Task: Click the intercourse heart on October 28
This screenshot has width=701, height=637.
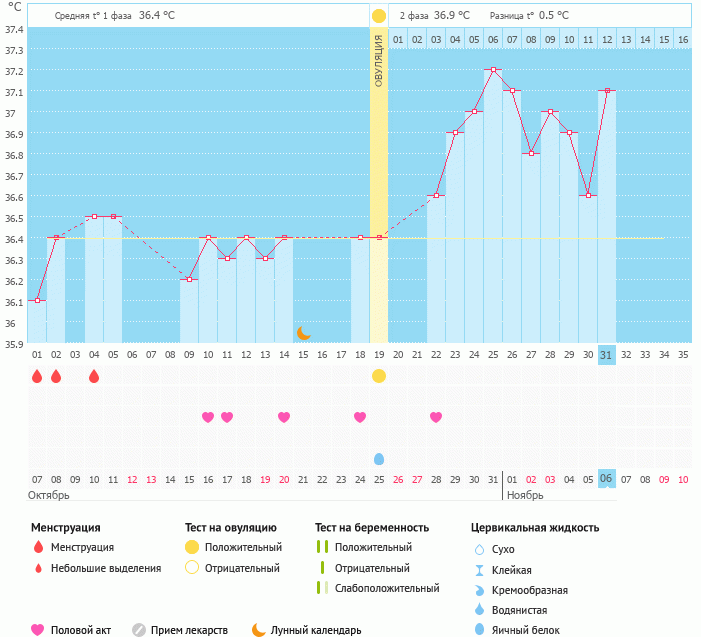Action: (x=436, y=417)
